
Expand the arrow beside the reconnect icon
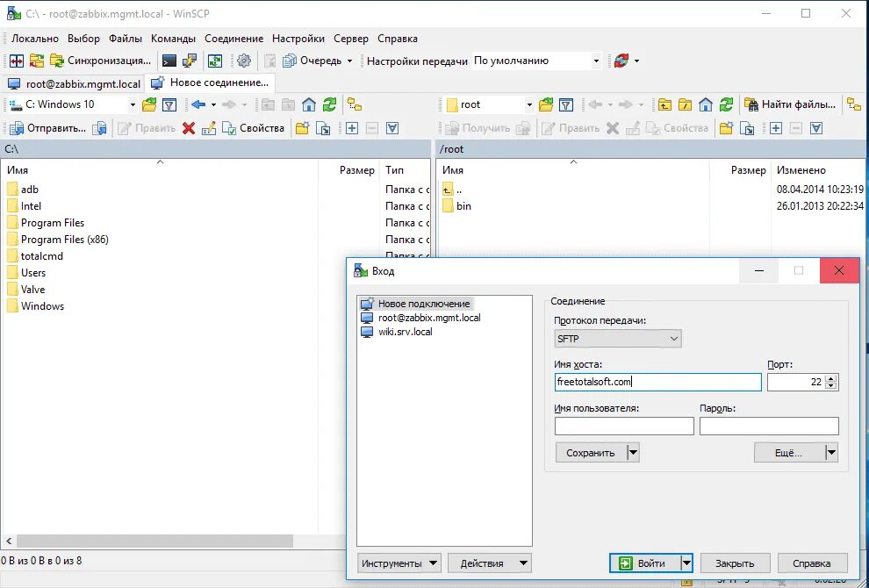point(636,61)
